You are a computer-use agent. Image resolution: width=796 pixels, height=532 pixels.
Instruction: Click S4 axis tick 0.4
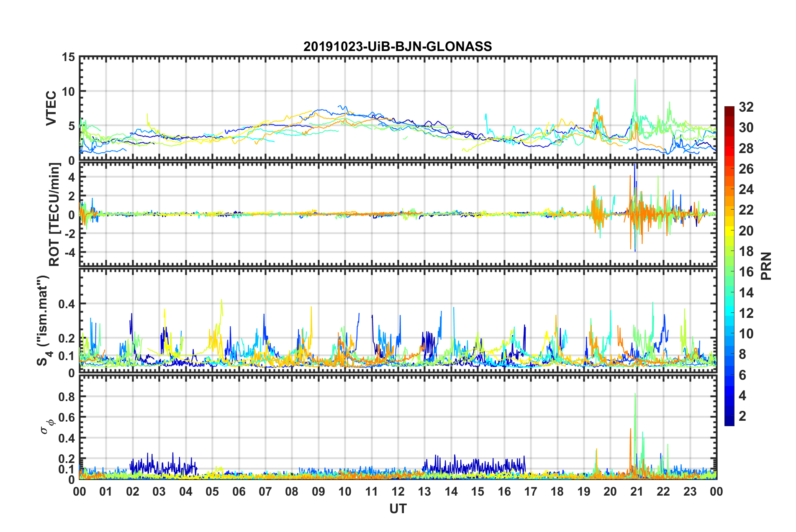[x=67, y=304]
